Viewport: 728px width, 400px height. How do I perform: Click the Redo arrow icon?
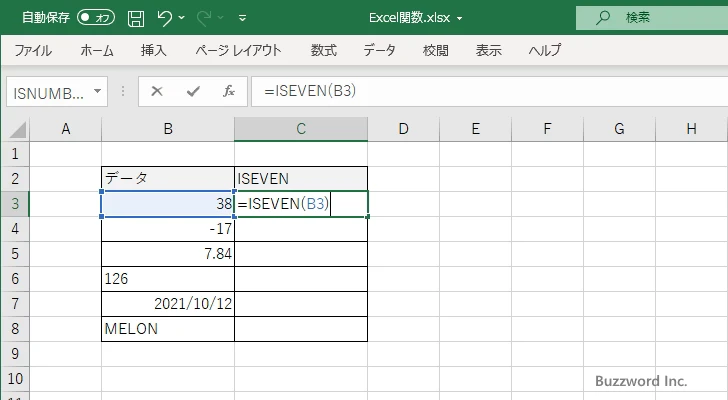203,18
